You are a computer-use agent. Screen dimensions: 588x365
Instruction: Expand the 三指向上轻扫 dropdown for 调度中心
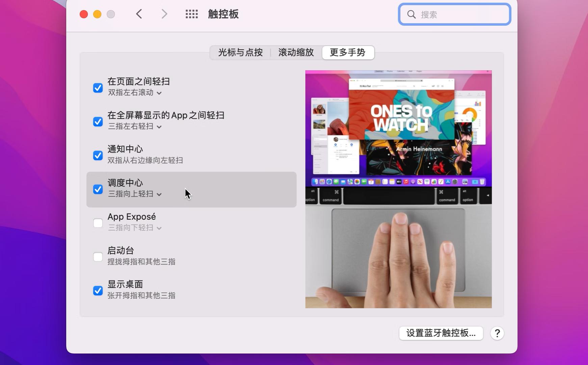(159, 194)
